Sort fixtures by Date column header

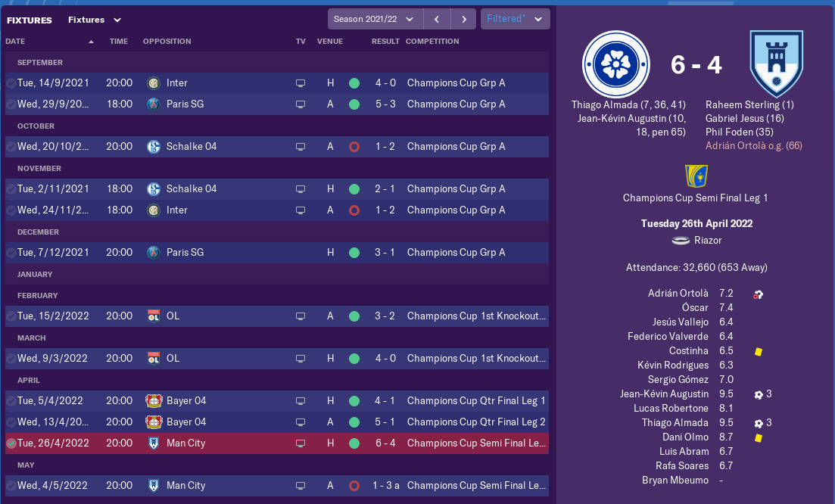click(15, 42)
